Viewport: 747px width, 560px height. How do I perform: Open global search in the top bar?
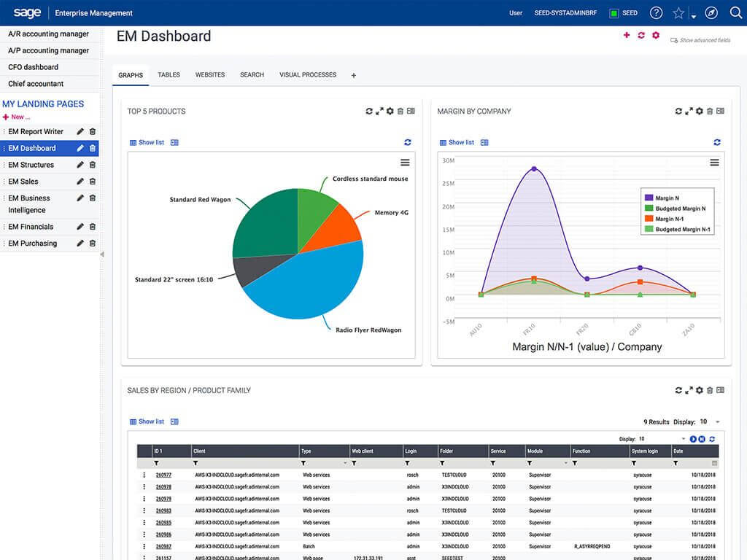[x=735, y=12]
